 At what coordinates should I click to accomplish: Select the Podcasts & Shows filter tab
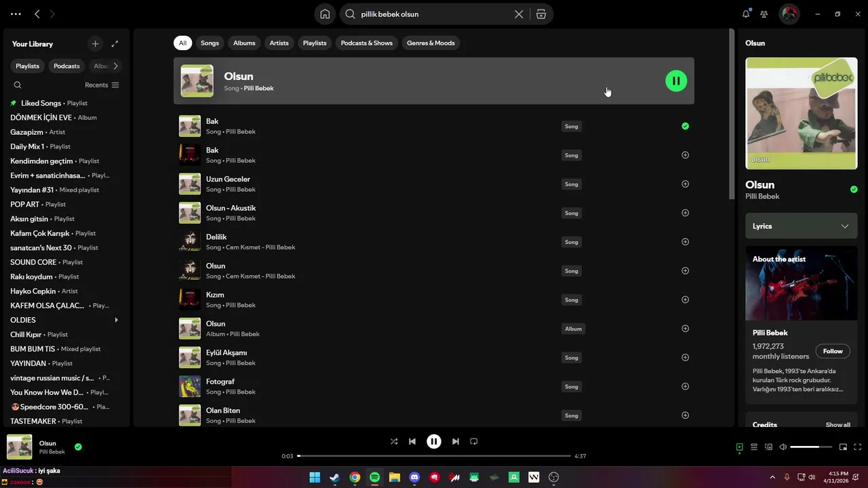367,43
